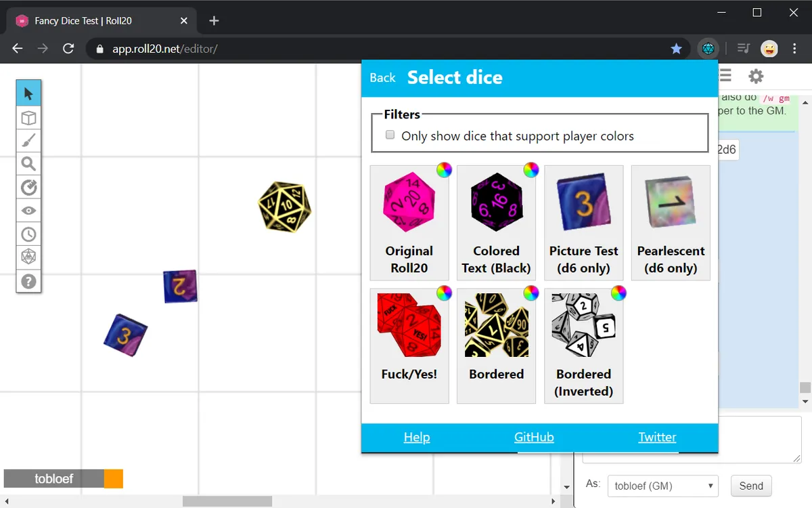Click the yellow bordered d20 on the tabletop
The width and height of the screenshot is (812, 508).
pos(284,206)
